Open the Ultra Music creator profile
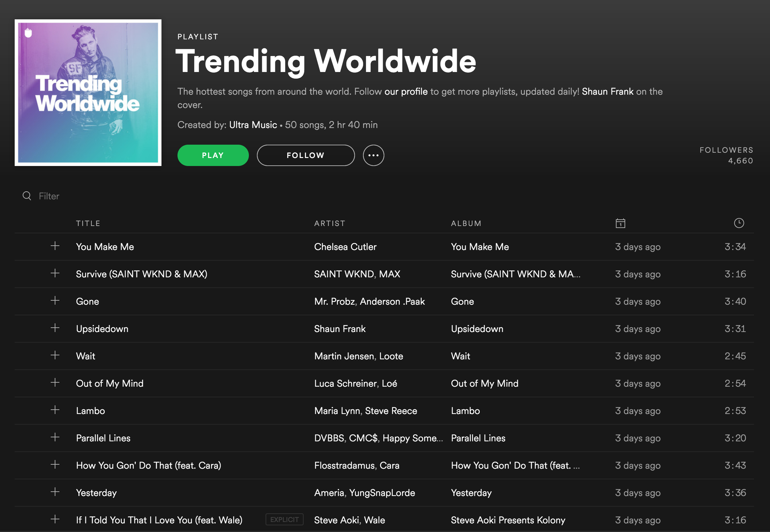 coord(253,125)
